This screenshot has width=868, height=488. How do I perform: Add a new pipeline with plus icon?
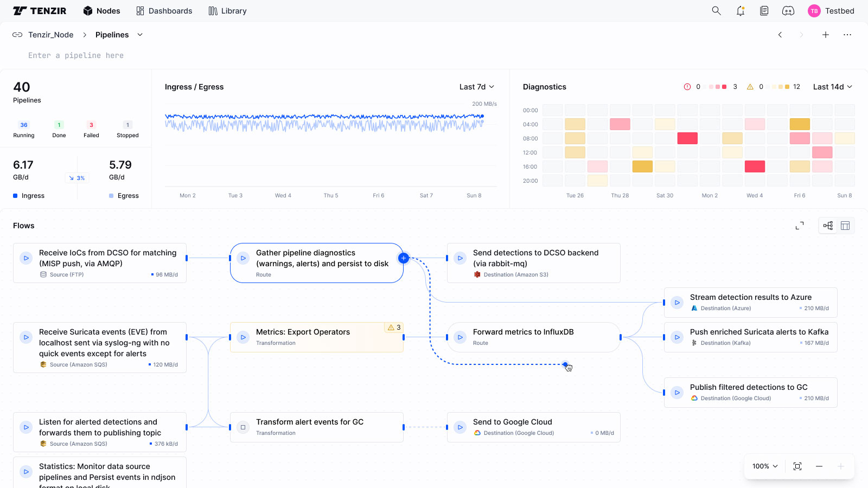(x=825, y=35)
